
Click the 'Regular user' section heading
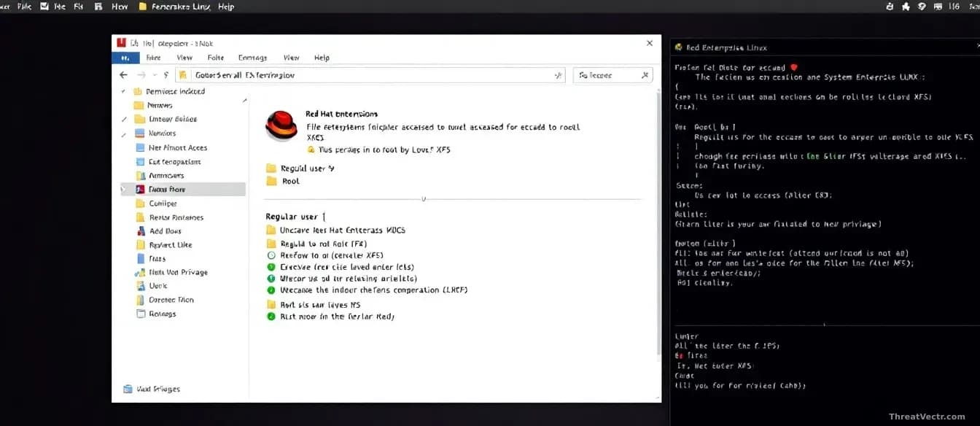(x=295, y=217)
